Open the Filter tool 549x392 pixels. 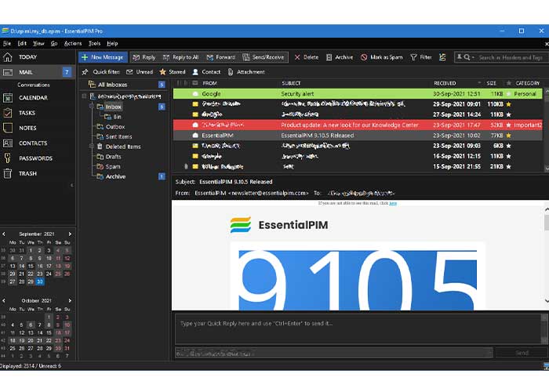(x=421, y=57)
